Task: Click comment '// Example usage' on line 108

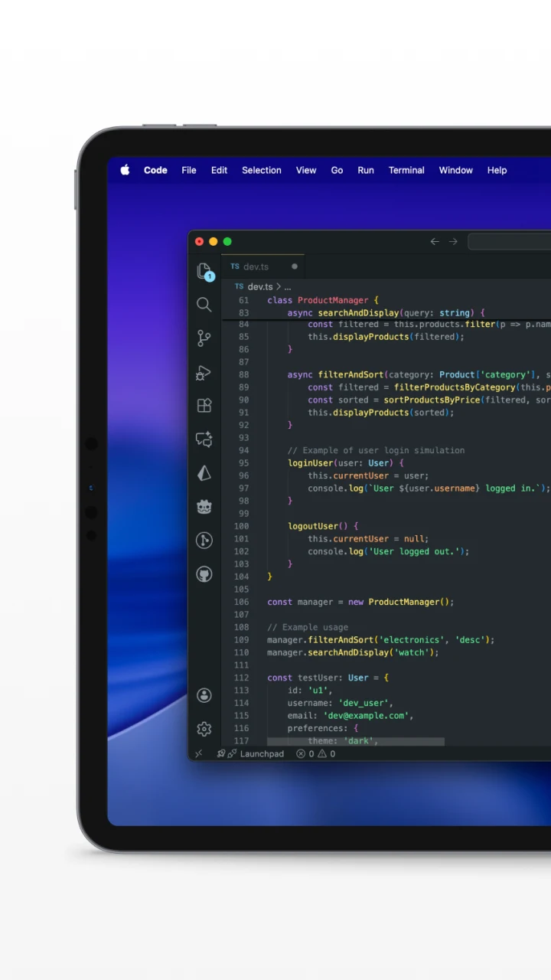Action: pos(308,627)
